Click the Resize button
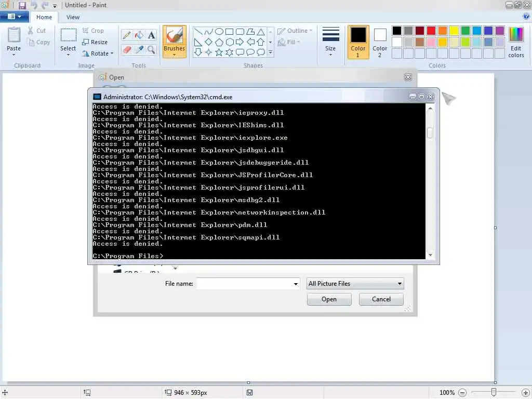This screenshot has width=532, height=399. point(95,42)
